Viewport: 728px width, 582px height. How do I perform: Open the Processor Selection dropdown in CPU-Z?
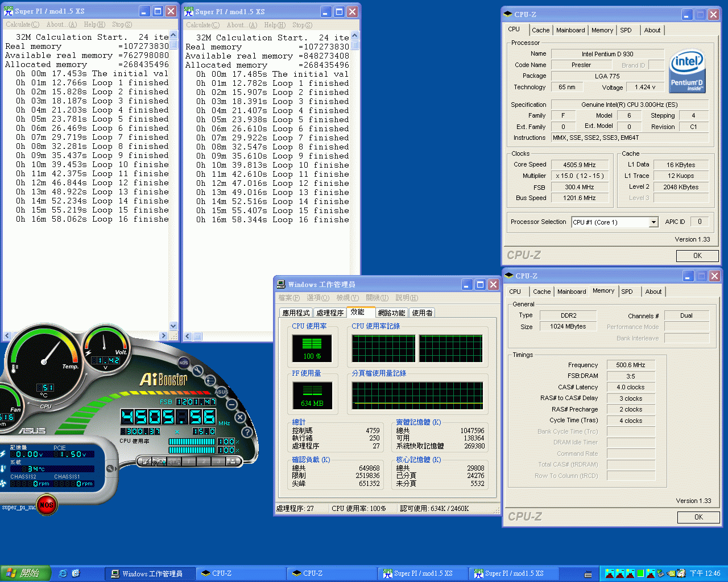tap(653, 222)
